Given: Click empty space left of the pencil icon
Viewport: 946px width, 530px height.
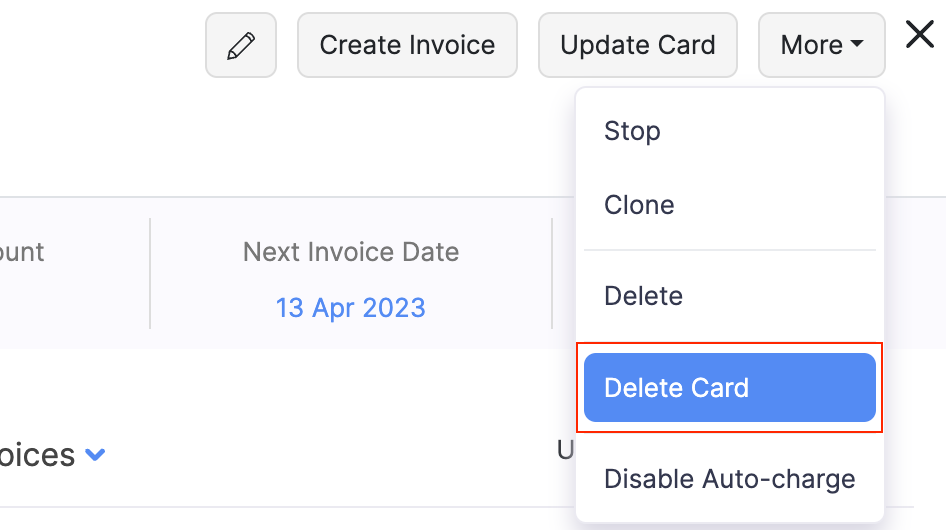Looking at the screenshot, I should tap(100, 45).
